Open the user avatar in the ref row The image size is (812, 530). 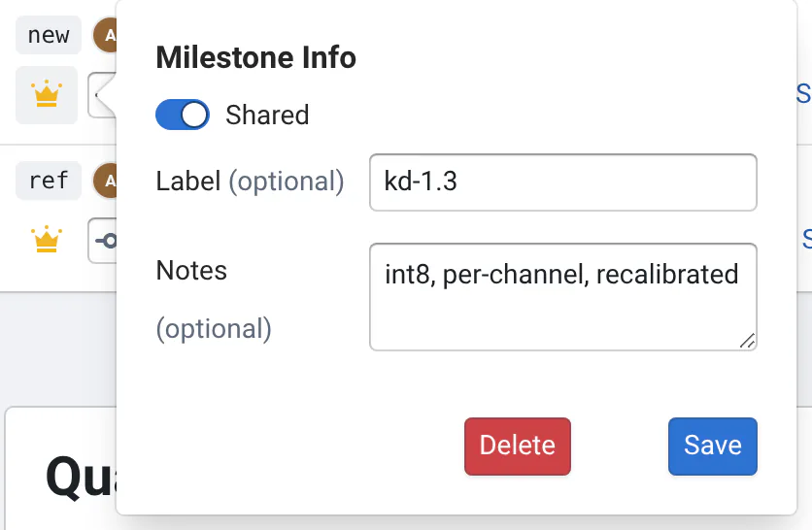(x=105, y=181)
